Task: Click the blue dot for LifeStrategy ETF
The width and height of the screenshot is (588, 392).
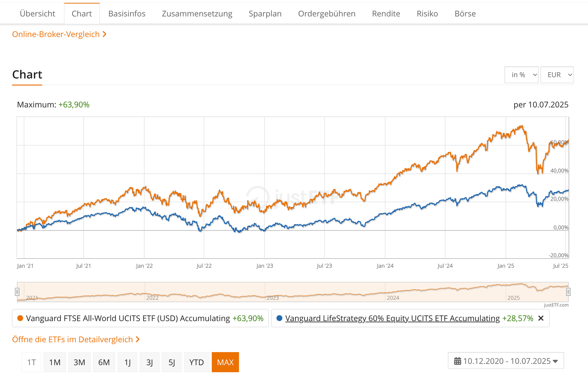Action: tap(279, 318)
